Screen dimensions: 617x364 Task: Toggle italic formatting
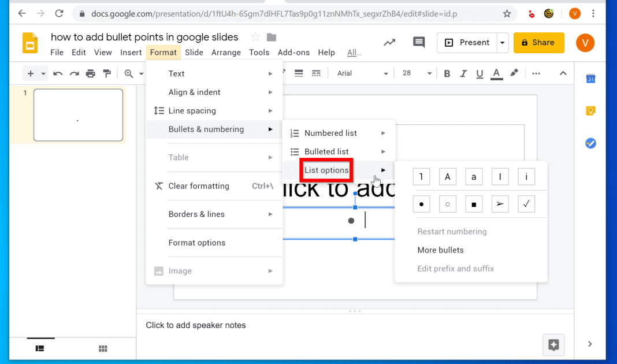[463, 73]
